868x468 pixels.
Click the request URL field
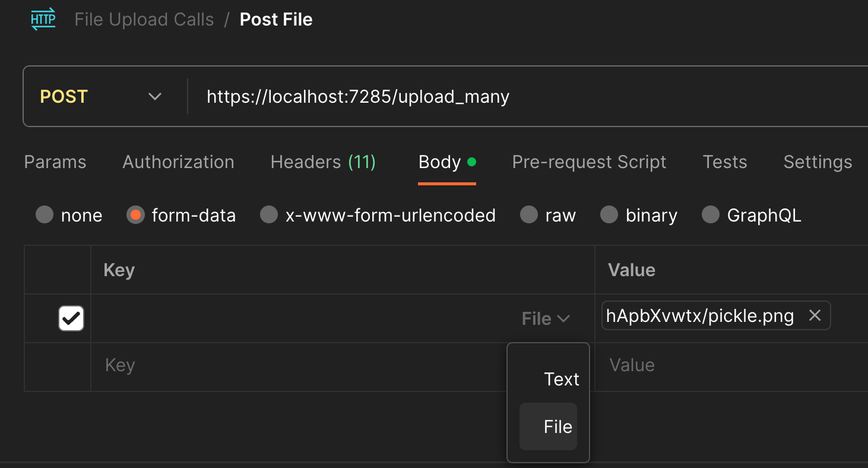click(x=475, y=96)
